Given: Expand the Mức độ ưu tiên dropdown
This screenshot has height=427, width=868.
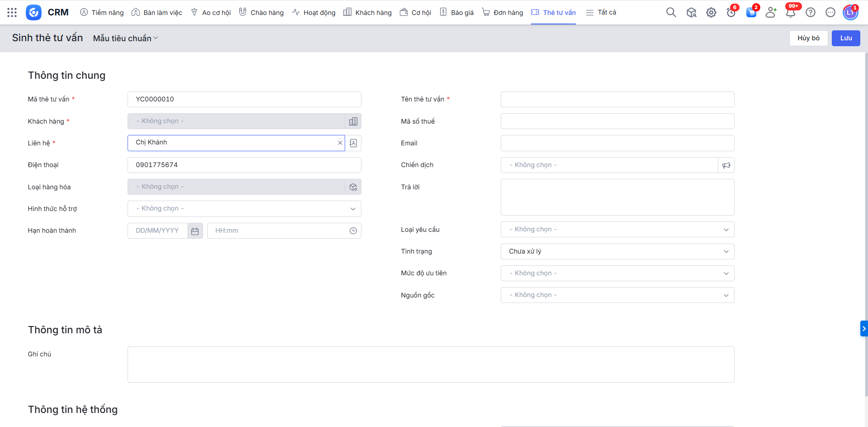Looking at the screenshot, I should (x=617, y=273).
